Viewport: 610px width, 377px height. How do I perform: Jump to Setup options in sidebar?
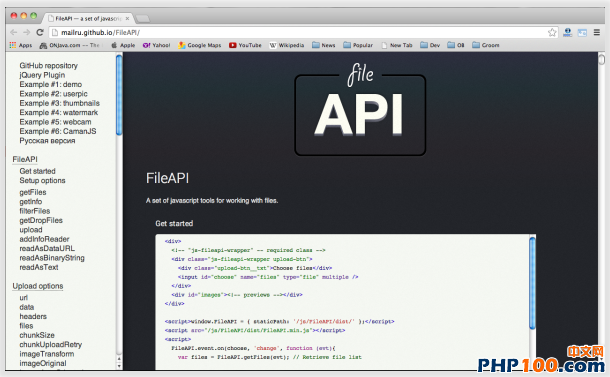(42, 181)
